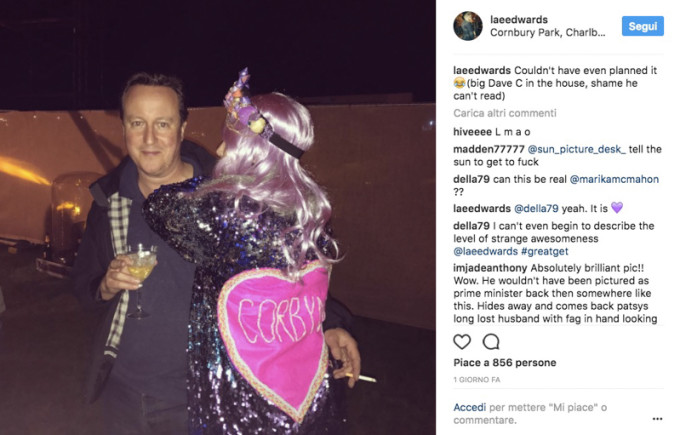Viewport: 680px width, 435px height.
Task: View who liked via Piace a 856 persone
Action: (504, 363)
